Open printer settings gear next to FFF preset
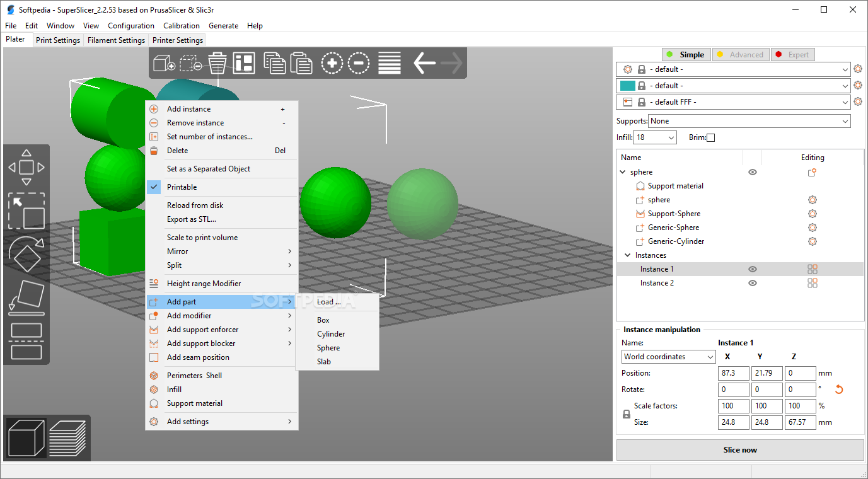Viewport: 868px width, 479px height. (858, 102)
